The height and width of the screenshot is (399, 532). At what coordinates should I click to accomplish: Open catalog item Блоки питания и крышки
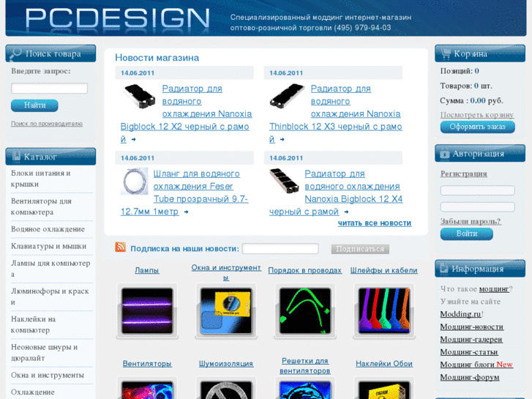[41, 179]
